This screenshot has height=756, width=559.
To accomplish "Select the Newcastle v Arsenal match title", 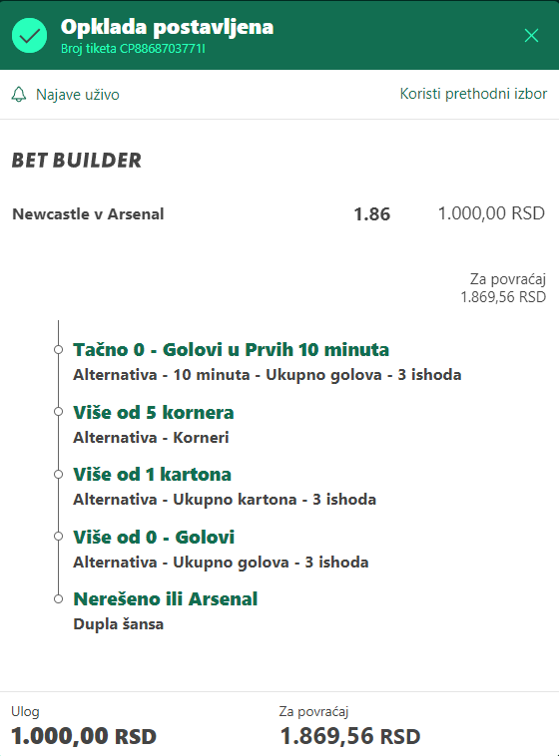I will pos(88,213).
